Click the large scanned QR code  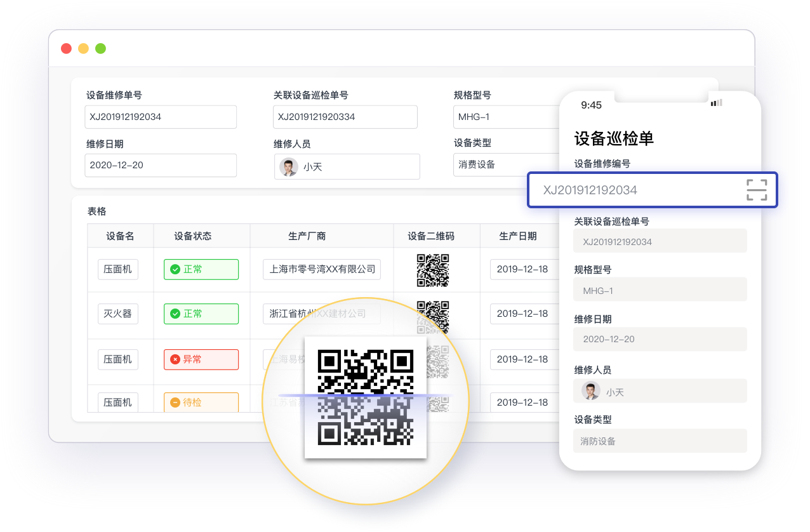(366, 396)
